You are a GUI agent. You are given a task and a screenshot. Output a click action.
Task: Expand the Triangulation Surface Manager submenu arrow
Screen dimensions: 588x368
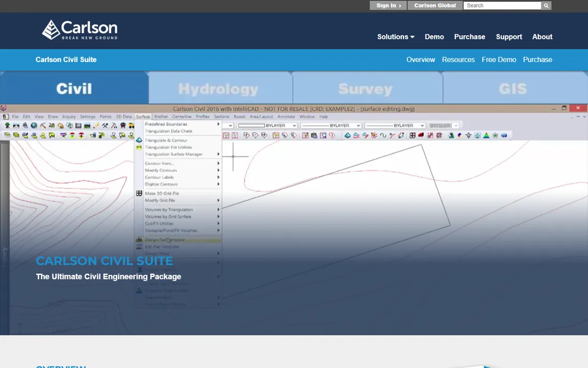(x=218, y=154)
